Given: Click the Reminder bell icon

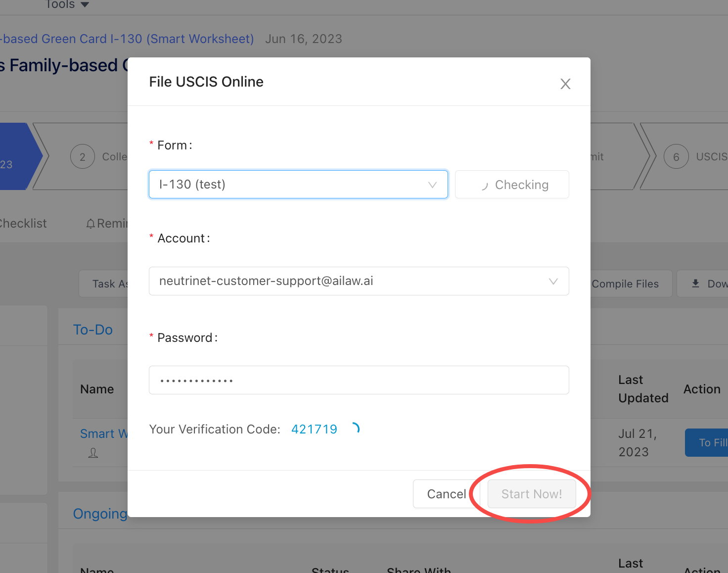Looking at the screenshot, I should [91, 224].
